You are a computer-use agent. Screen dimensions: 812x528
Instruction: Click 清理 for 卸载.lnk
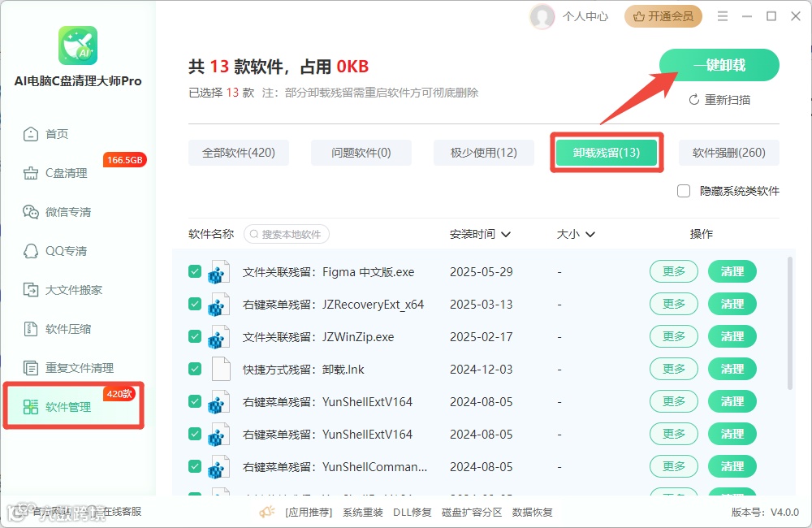[x=732, y=369]
